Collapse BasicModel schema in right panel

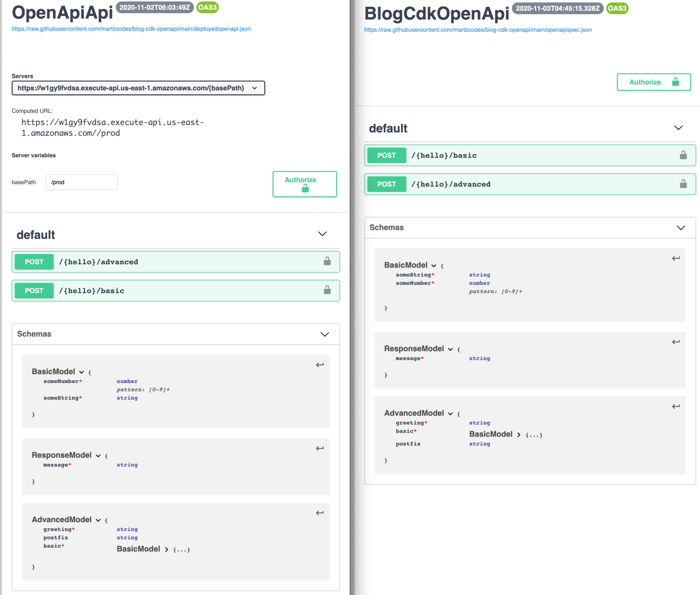click(x=434, y=266)
